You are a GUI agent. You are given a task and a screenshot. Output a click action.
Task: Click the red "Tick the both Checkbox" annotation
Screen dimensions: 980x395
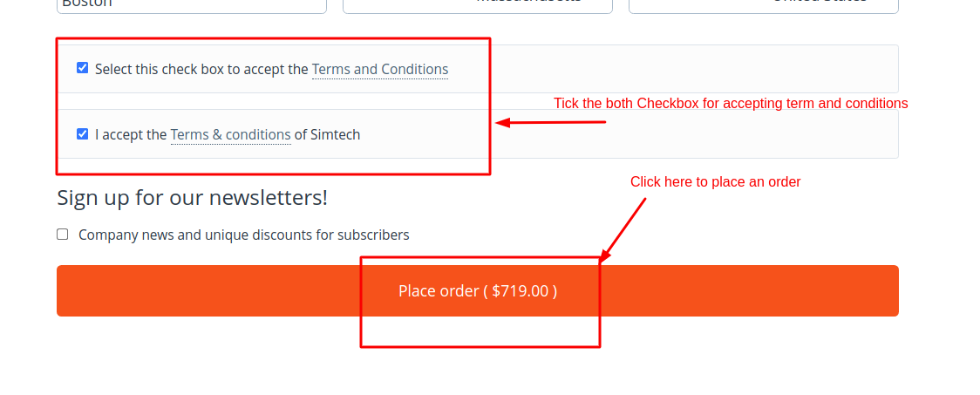coord(731,103)
